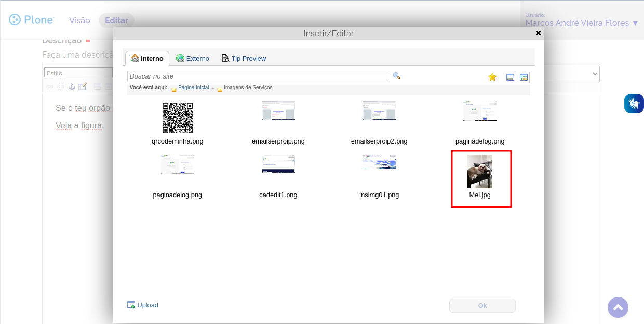Expand the Marcos André user menu
Image resolution: width=644 pixels, height=324 pixels.
point(582,23)
